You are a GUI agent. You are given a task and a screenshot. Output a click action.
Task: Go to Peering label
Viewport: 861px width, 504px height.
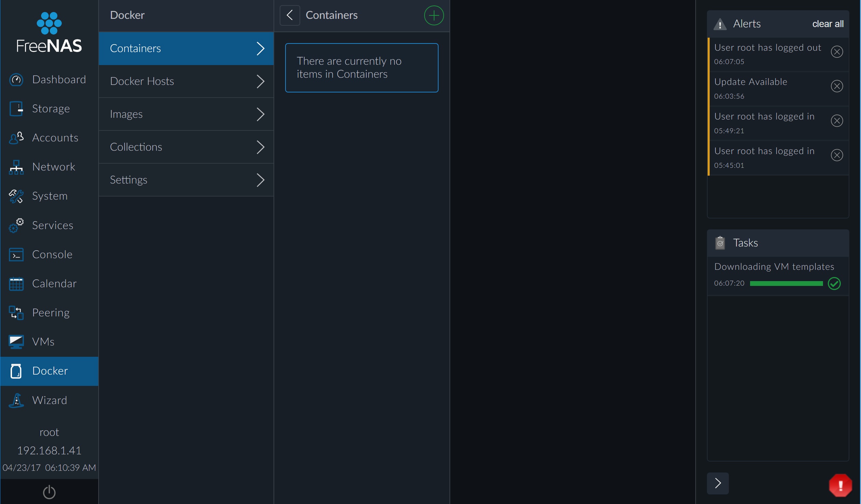point(51,313)
